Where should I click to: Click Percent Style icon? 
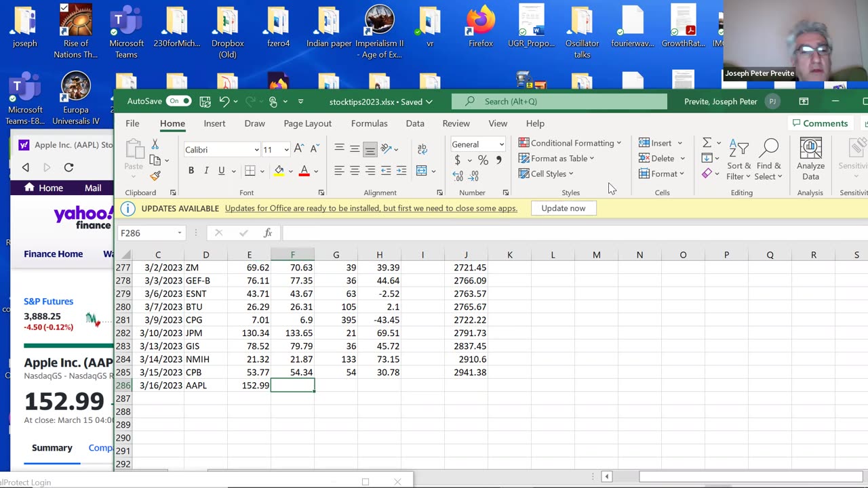[x=483, y=161]
